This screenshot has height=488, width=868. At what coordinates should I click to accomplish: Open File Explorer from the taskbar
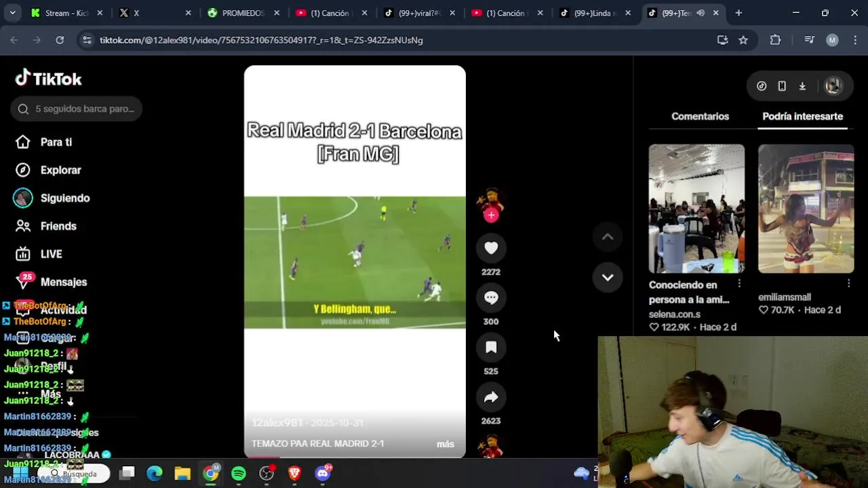182,473
